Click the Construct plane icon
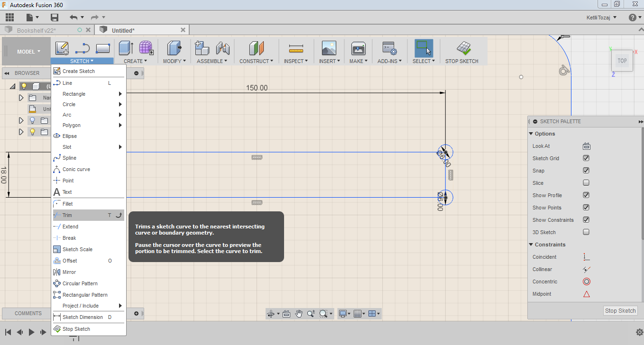 (x=257, y=48)
